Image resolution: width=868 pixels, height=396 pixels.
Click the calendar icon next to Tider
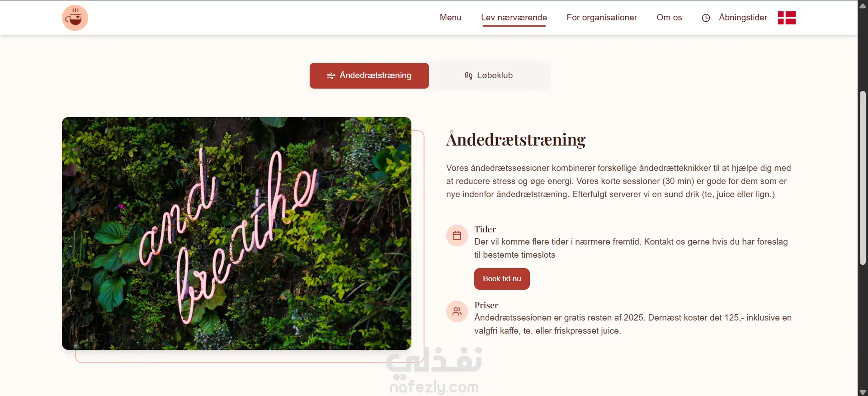pos(457,236)
